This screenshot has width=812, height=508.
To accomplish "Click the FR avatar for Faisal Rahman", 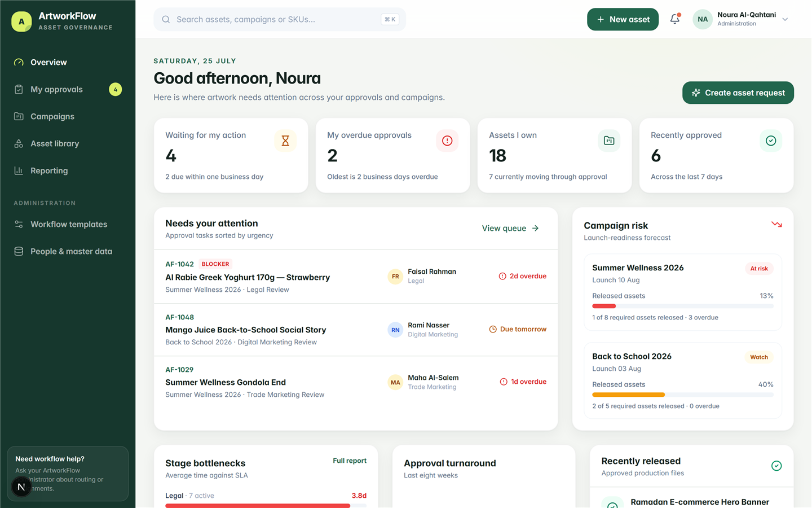I will click(395, 277).
